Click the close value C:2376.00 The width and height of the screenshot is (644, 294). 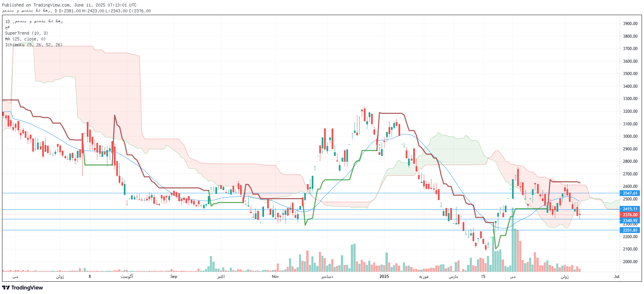coord(140,11)
